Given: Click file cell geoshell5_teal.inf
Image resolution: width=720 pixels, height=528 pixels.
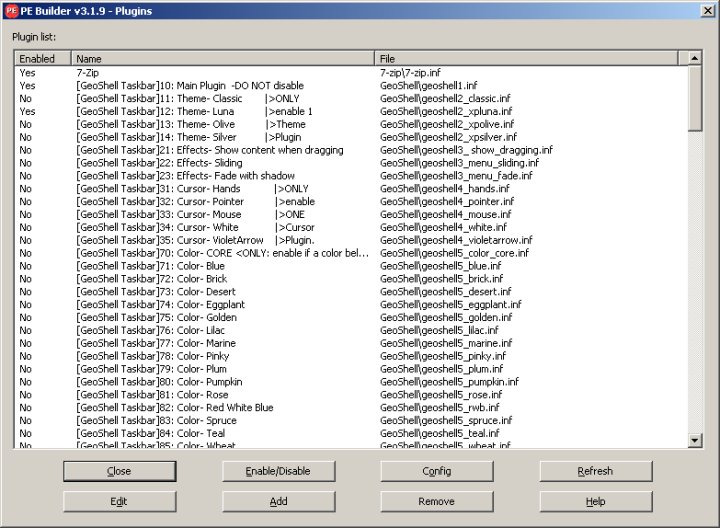Looking at the screenshot, I should point(439,433).
